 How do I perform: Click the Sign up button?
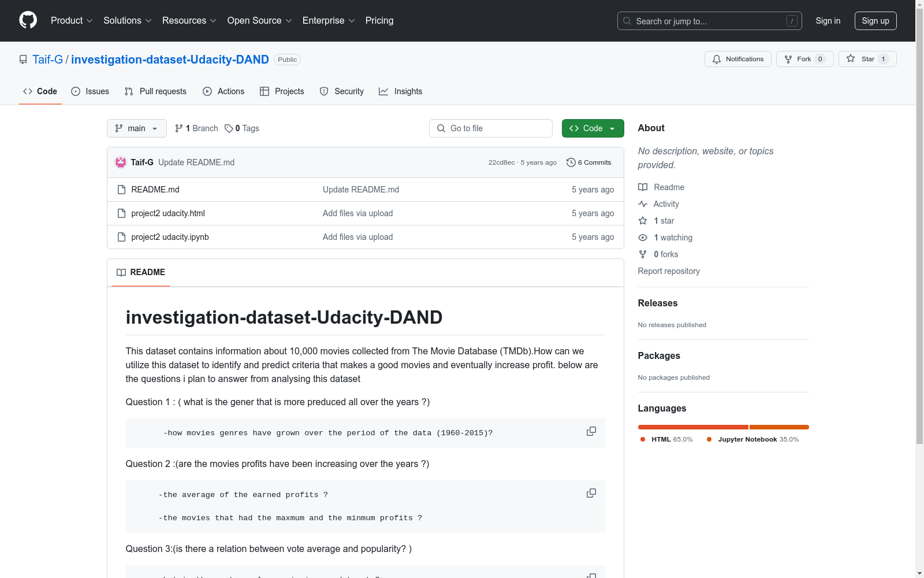pyautogui.click(x=875, y=21)
